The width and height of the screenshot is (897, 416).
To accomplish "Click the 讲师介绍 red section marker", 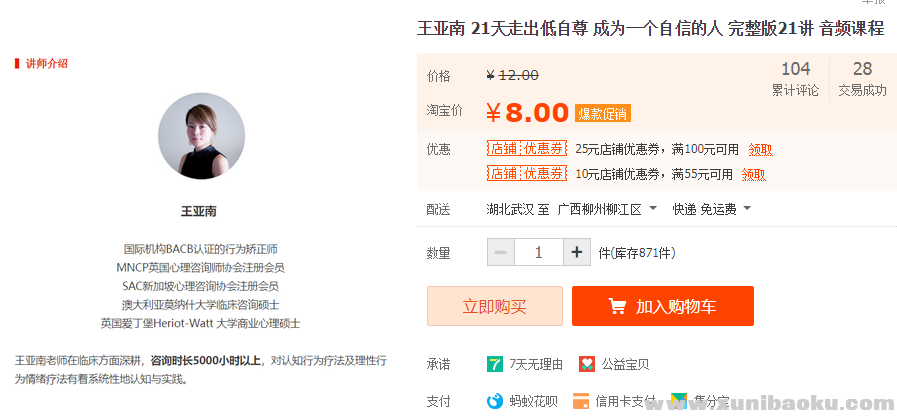I will pos(17,63).
